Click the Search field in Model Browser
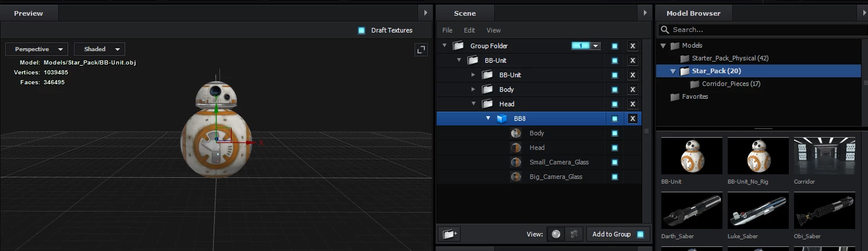 (x=759, y=30)
